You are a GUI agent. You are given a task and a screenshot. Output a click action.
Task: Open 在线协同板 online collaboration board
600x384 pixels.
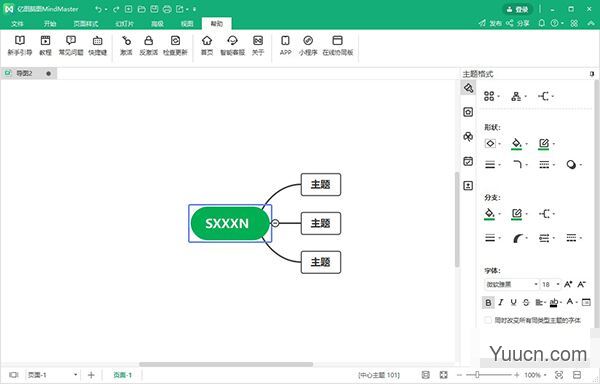click(x=338, y=46)
